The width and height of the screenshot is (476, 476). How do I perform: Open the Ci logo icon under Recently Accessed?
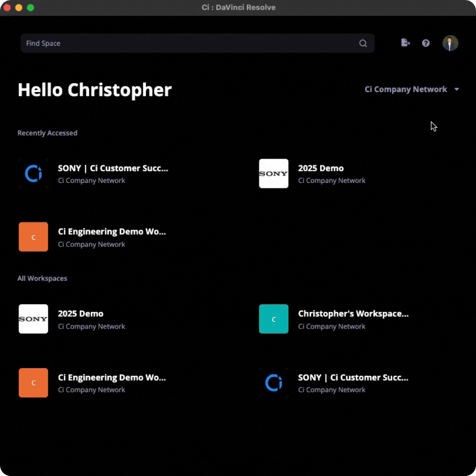pos(34,174)
